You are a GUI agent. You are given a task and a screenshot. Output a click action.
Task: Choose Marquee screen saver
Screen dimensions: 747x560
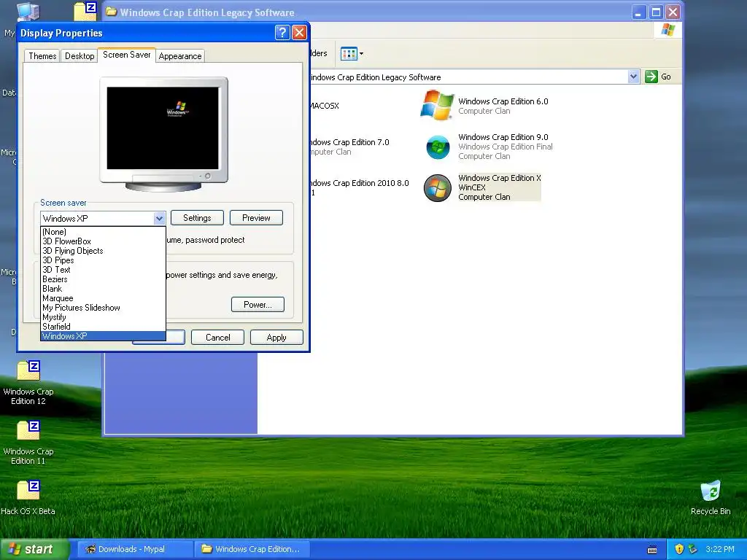[x=103, y=298]
